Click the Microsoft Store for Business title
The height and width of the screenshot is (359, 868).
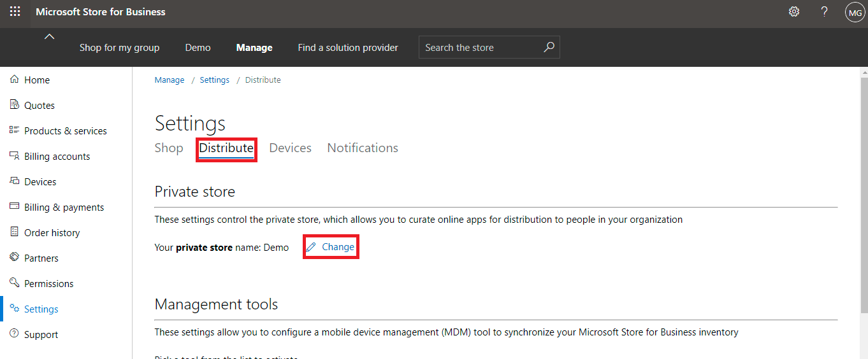[101, 11]
